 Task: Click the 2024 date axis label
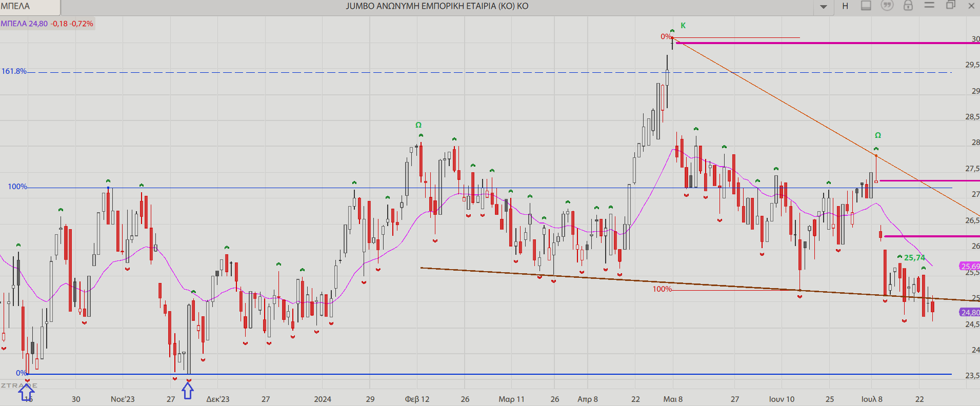(x=323, y=399)
